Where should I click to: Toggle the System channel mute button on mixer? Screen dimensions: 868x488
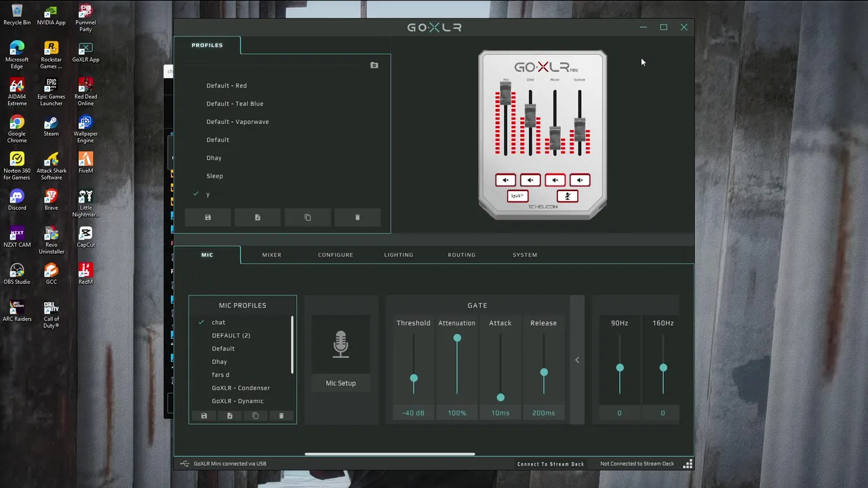[580, 180]
